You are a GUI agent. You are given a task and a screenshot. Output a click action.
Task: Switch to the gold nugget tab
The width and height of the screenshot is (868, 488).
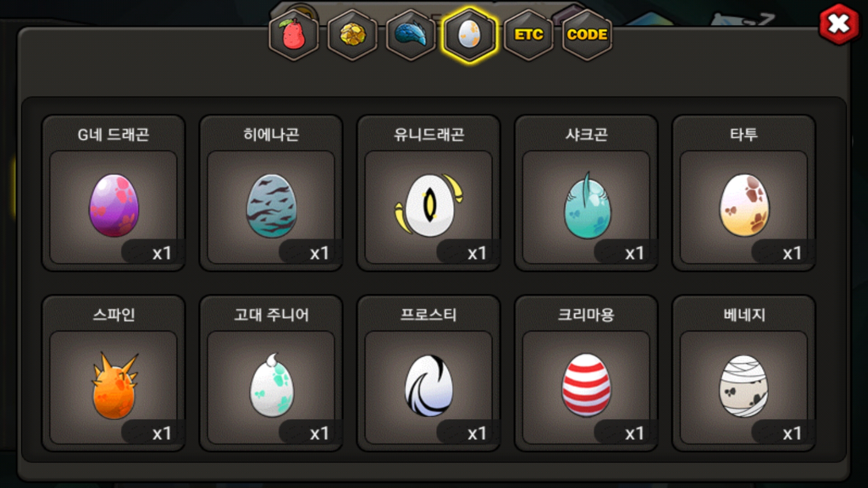[x=353, y=35]
